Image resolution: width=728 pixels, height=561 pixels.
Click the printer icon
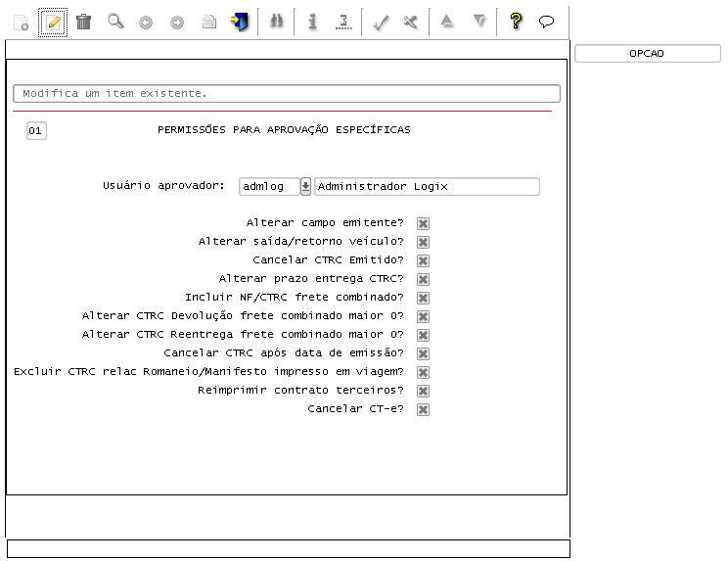[x=209, y=22]
